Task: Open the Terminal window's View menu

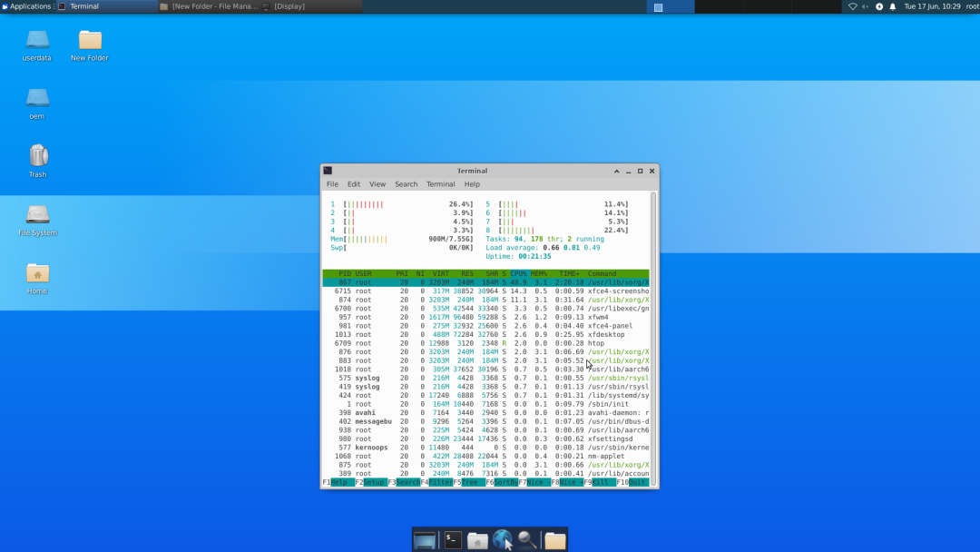Action: pyautogui.click(x=377, y=184)
